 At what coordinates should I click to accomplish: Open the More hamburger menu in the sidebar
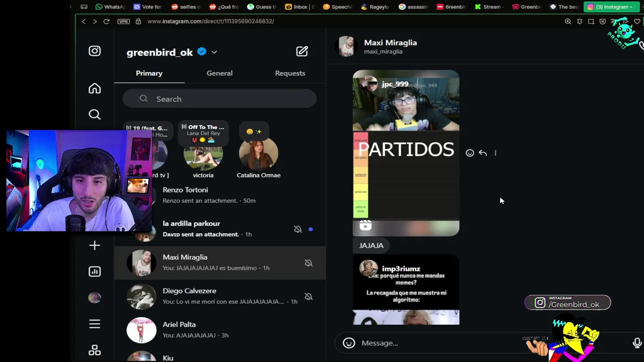(95, 324)
